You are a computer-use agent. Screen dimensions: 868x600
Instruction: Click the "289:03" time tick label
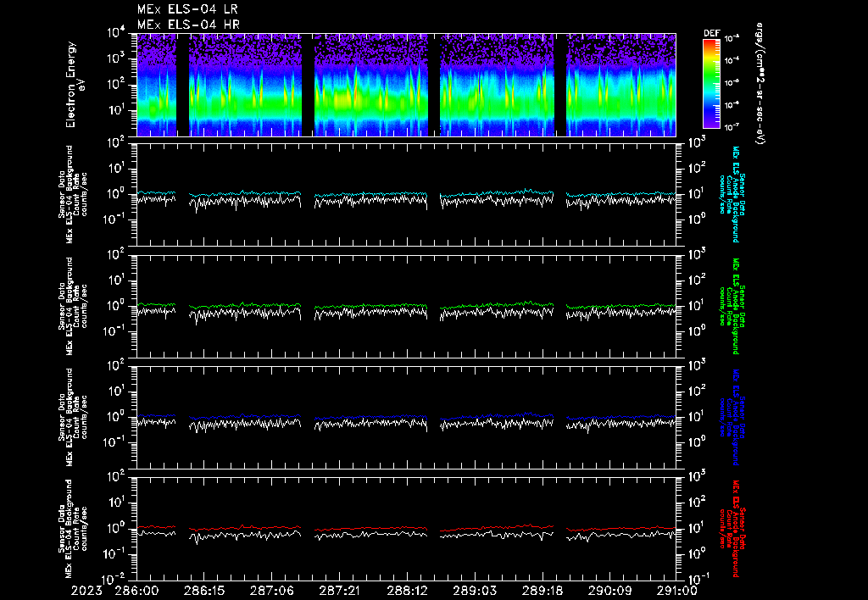[475, 591]
